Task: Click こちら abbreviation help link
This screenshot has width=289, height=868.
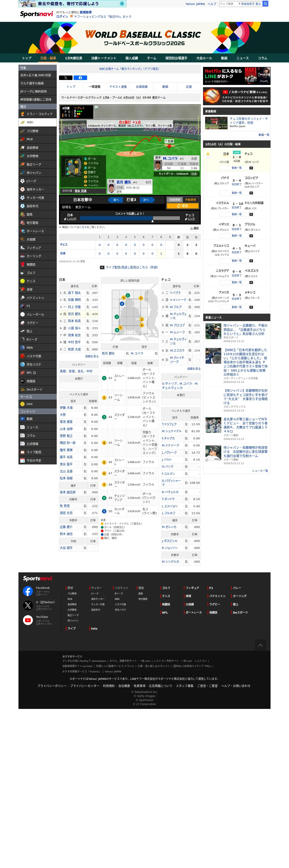Action: point(83,227)
